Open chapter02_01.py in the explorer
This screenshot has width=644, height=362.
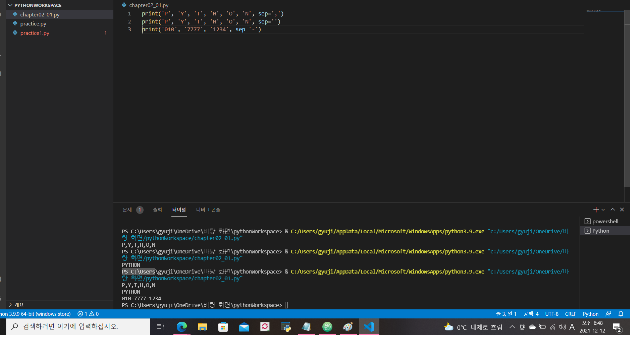(60, 14)
